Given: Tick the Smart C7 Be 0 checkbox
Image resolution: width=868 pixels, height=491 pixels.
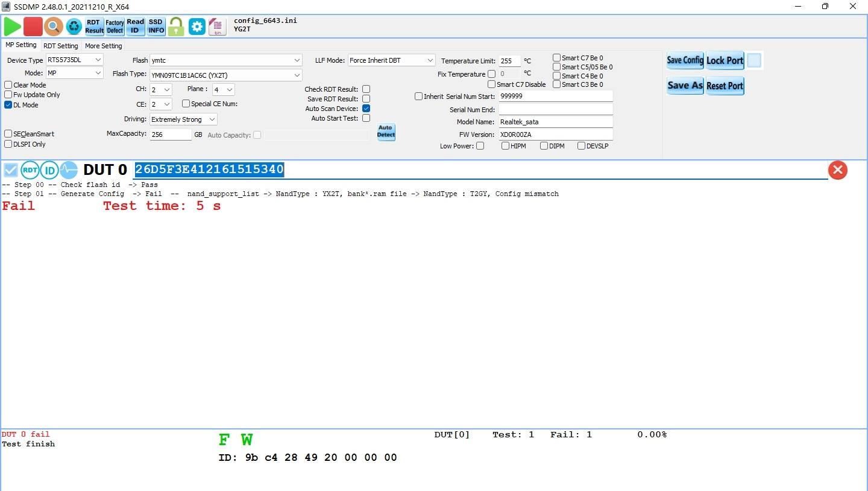Looking at the screenshot, I should [557, 58].
